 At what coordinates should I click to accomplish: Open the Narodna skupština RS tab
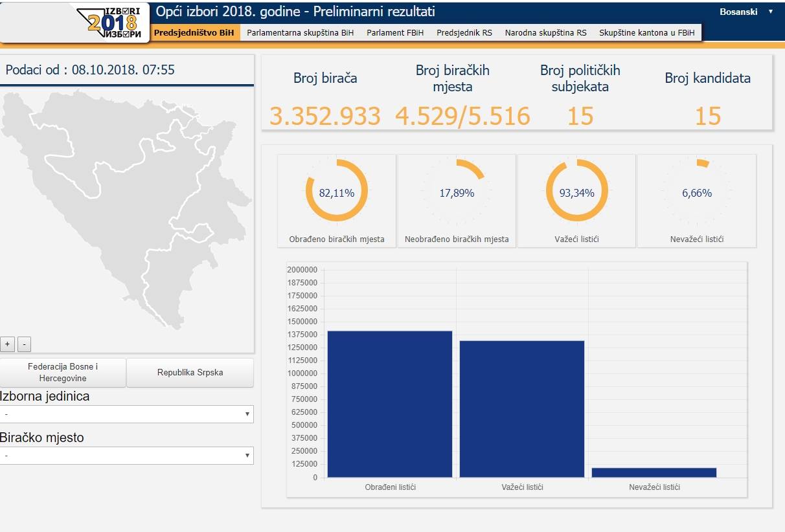pos(545,33)
